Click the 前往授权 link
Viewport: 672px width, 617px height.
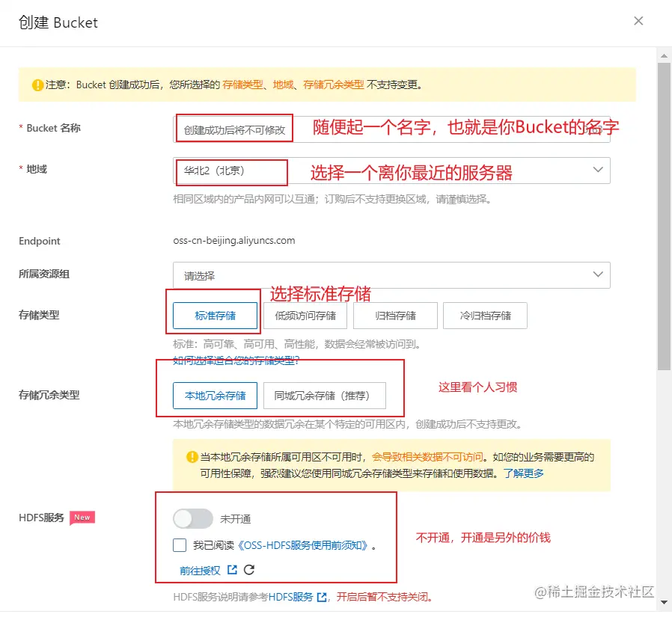pos(200,571)
